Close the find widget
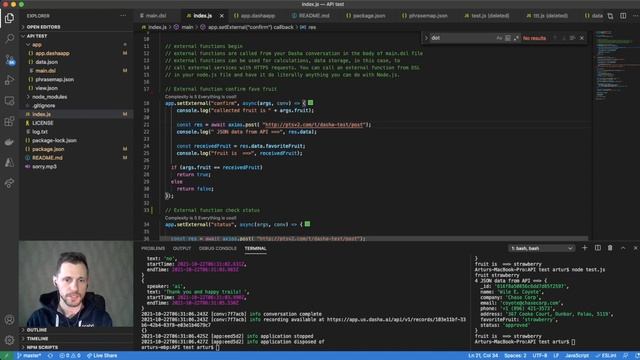This screenshot has width=640, height=360. pyautogui.click(x=582, y=38)
